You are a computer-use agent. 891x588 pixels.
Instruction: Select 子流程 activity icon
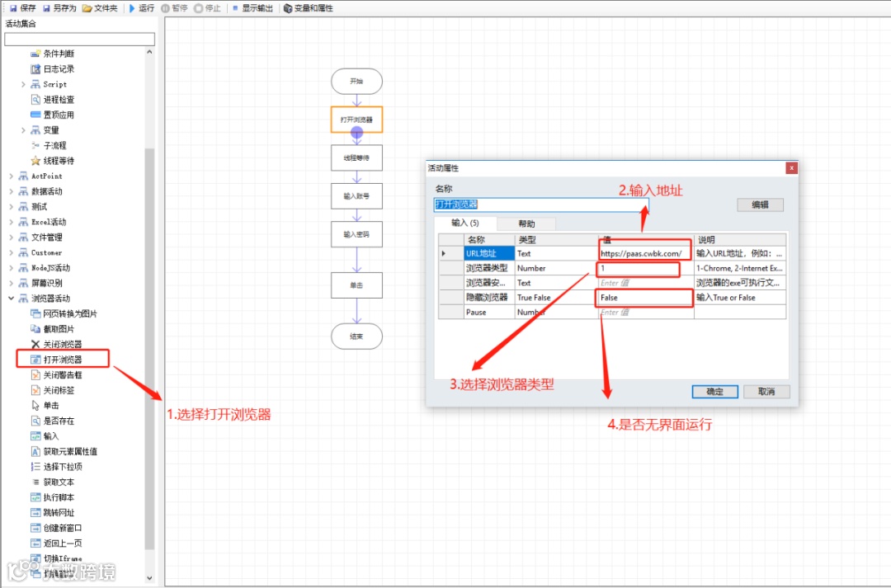click(35, 145)
